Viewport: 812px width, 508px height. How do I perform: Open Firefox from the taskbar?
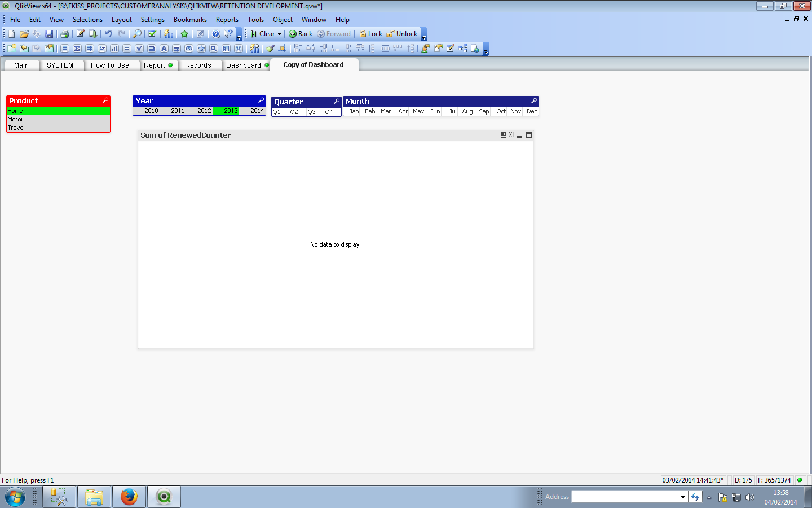(x=129, y=497)
